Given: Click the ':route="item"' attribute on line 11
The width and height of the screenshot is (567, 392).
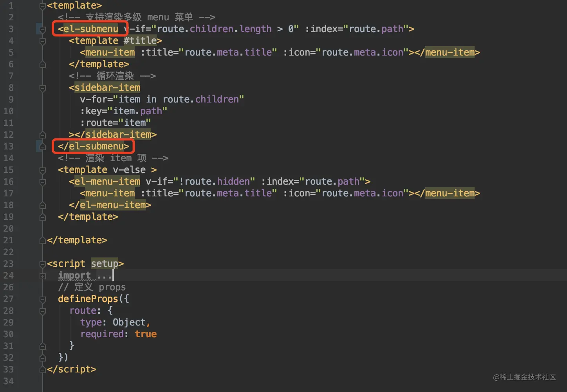Looking at the screenshot, I should (x=116, y=123).
